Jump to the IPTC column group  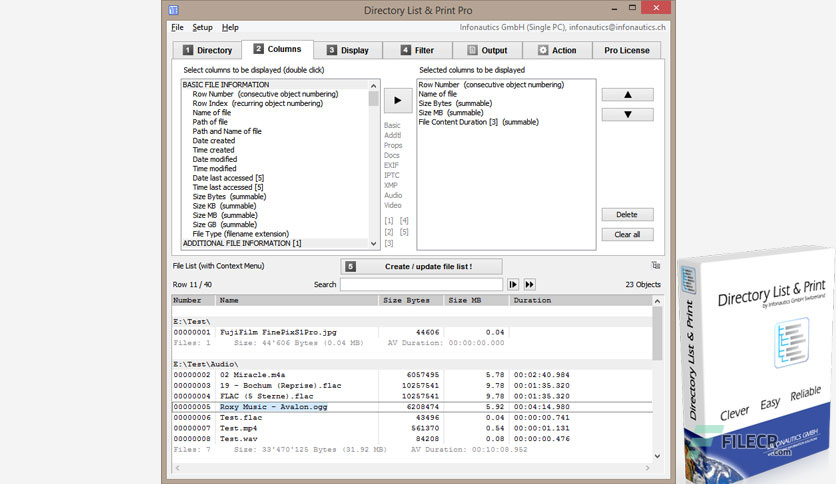(x=391, y=175)
